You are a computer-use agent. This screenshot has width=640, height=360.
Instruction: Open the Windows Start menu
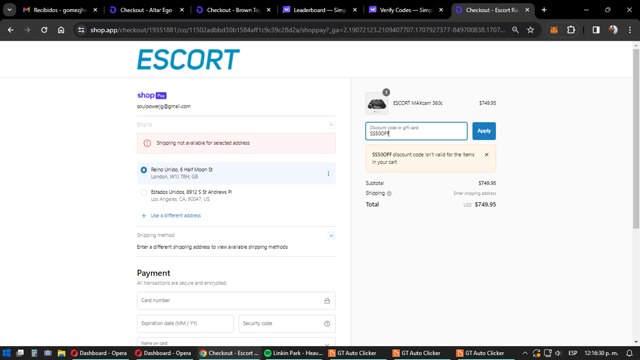tap(7, 353)
